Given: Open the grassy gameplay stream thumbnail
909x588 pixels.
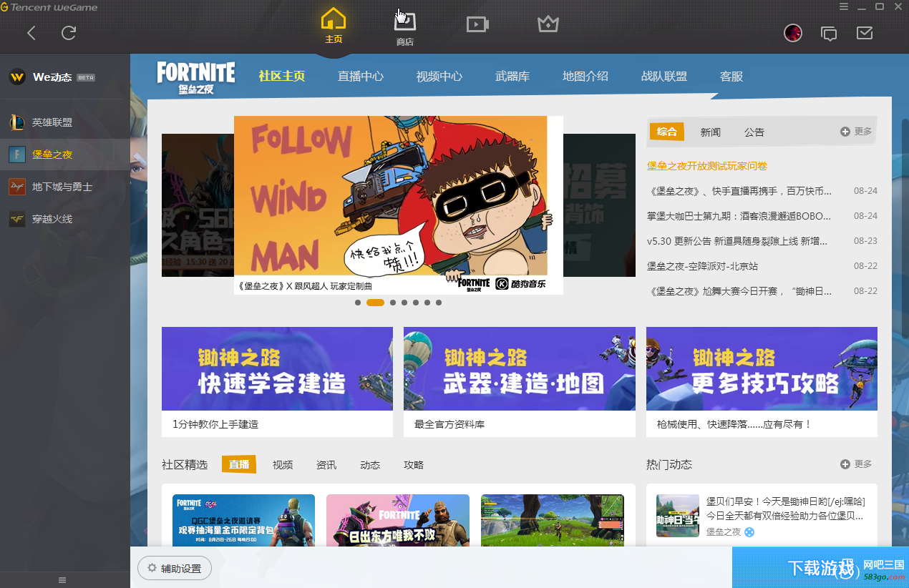Looking at the screenshot, I should (x=553, y=520).
